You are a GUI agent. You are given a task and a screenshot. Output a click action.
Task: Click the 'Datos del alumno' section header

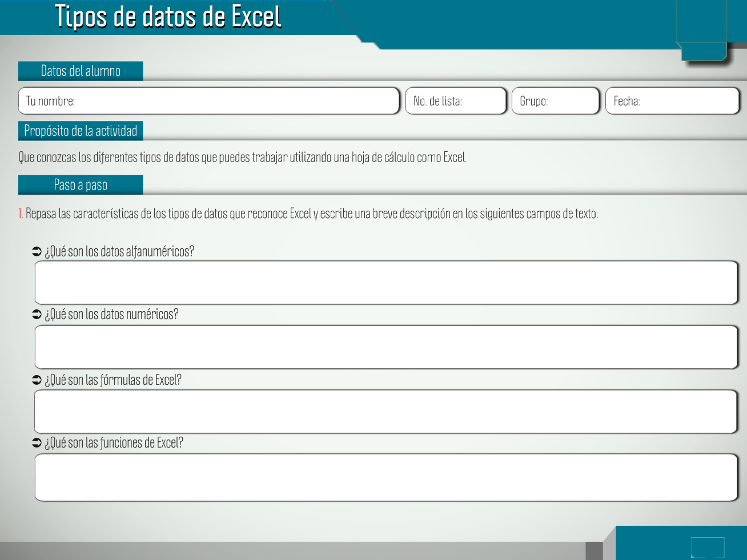pos(81,71)
